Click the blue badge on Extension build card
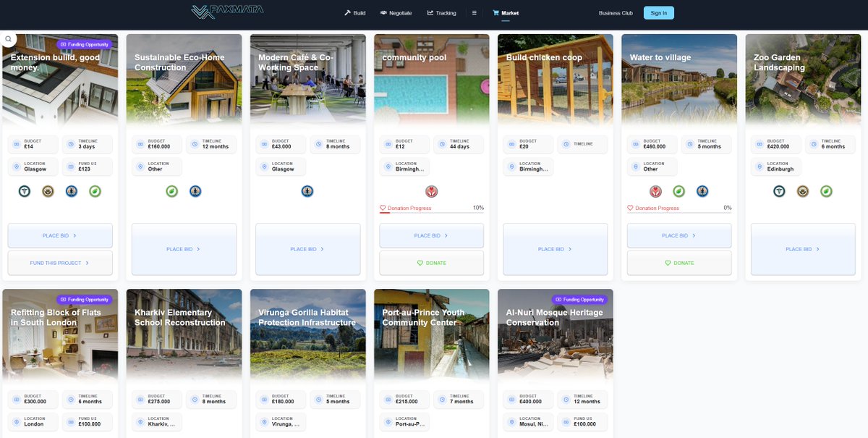Viewport: 868px width, 438px height. 72,191
